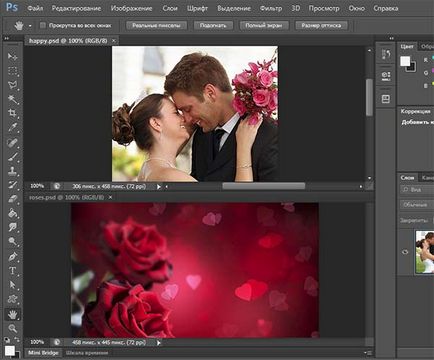Open the Properties panel icon
Screen dimensions: 434x360
point(386,76)
